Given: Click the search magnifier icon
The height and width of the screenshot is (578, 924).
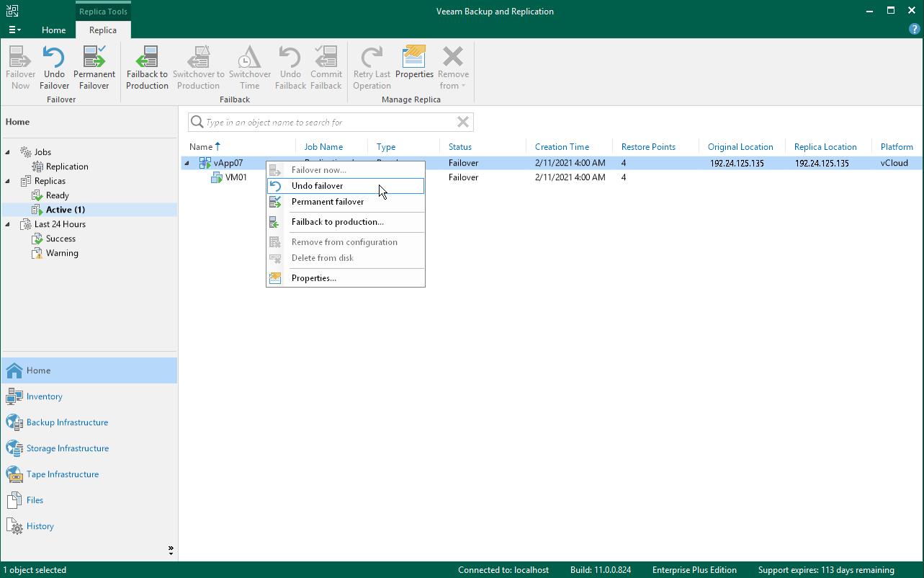Looking at the screenshot, I should [x=197, y=123].
